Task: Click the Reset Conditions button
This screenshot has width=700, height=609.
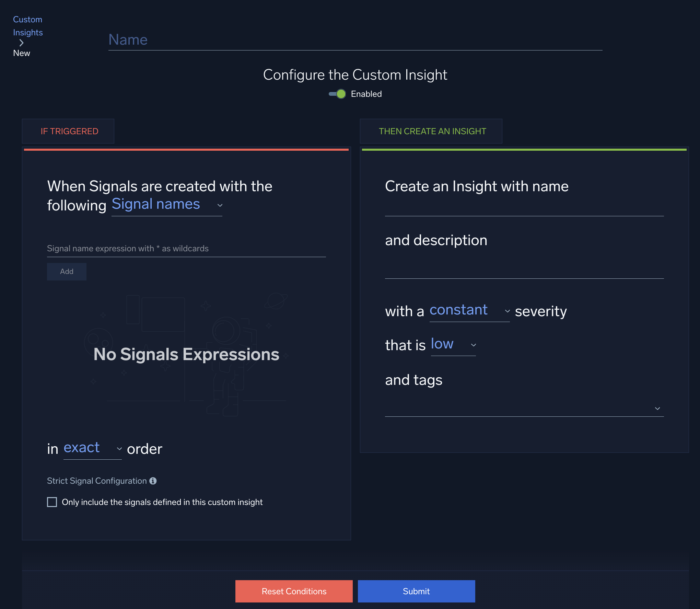Action: [x=293, y=591]
